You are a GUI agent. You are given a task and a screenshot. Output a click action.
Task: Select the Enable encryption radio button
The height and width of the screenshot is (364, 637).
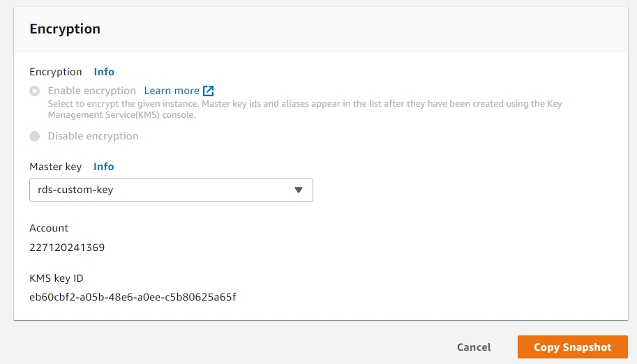pyautogui.click(x=34, y=91)
